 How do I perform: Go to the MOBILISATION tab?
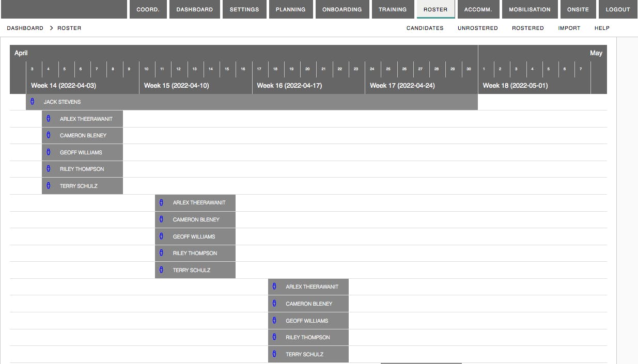[530, 9]
